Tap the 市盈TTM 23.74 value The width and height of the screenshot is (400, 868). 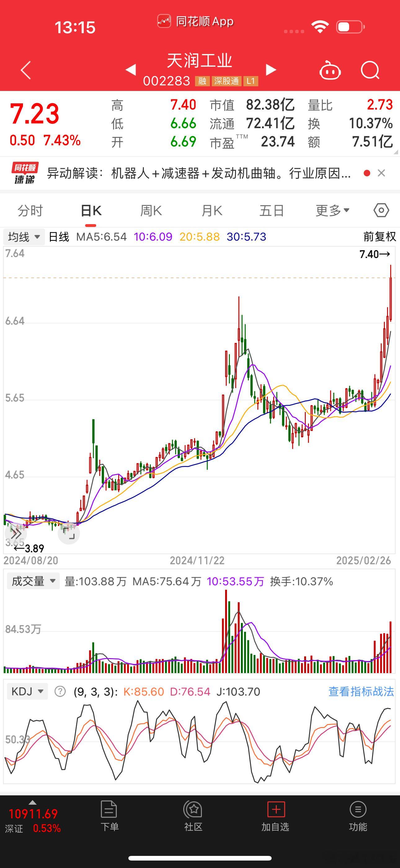278,142
